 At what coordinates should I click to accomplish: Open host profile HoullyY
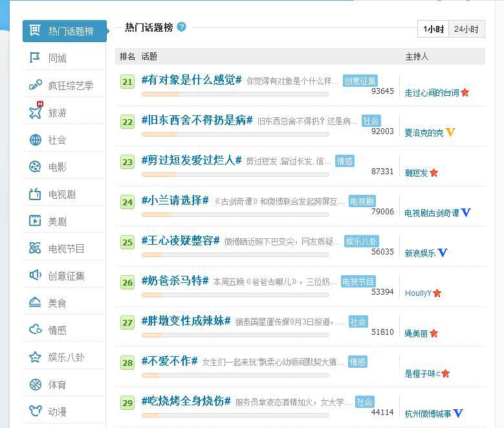418,293
